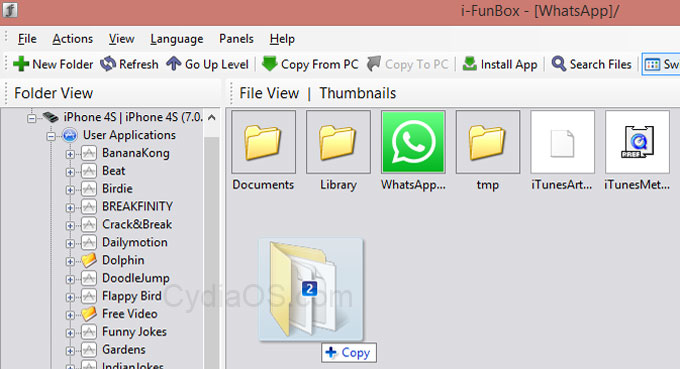Click the Refresh button label
This screenshot has height=369, width=680.
pyautogui.click(x=139, y=64)
